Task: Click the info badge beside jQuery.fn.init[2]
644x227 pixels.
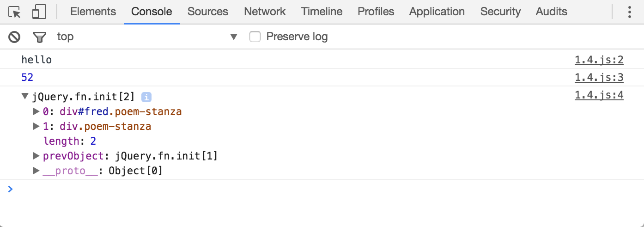Action: pyautogui.click(x=146, y=97)
